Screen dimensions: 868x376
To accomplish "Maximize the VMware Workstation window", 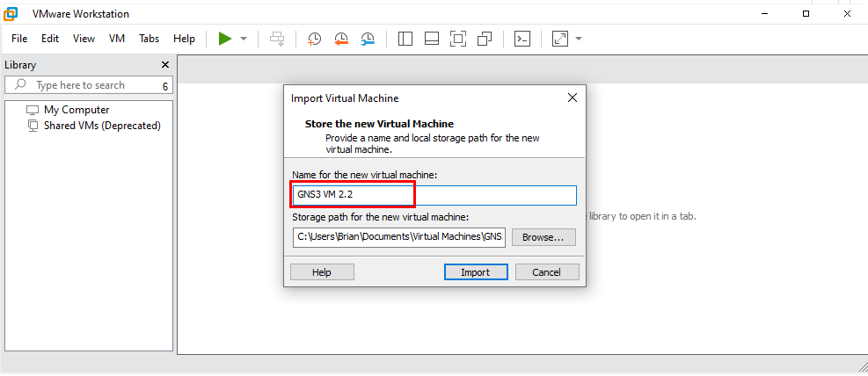I will click(x=806, y=14).
